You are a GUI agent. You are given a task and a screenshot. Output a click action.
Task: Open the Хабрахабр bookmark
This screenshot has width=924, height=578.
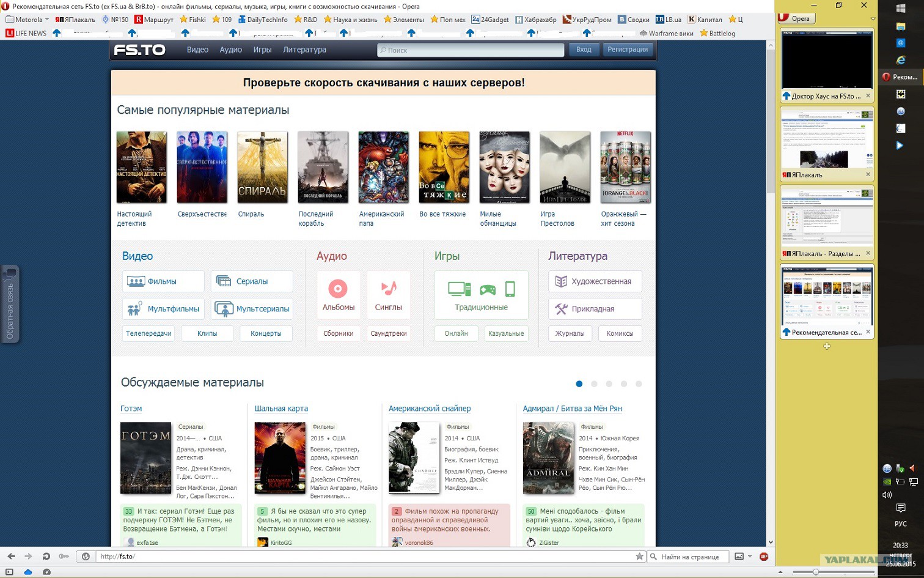point(536,20)
